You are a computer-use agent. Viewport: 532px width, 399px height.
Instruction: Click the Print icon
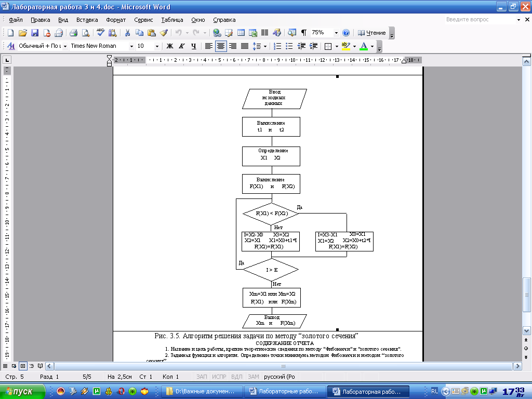(x=74, y=33)
